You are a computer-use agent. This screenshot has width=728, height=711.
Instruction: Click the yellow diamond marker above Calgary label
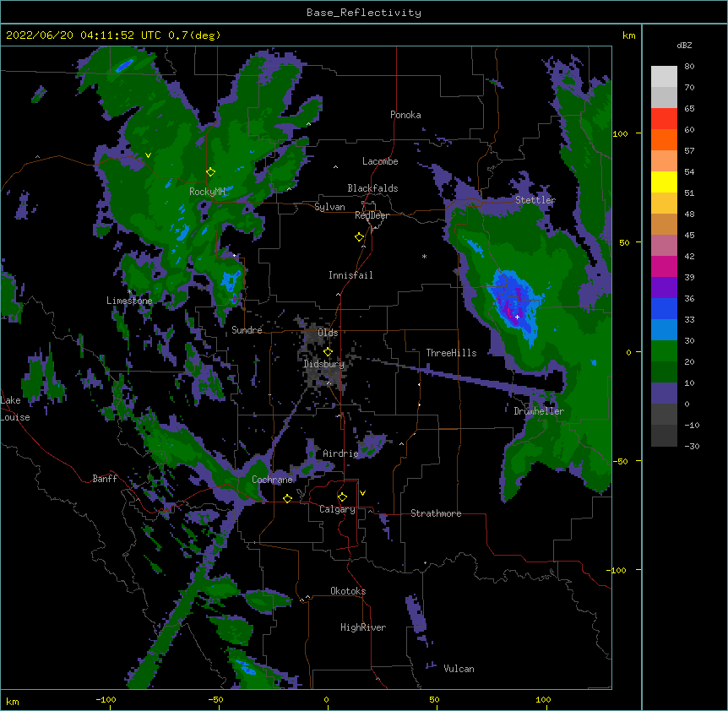pos(342,497)
